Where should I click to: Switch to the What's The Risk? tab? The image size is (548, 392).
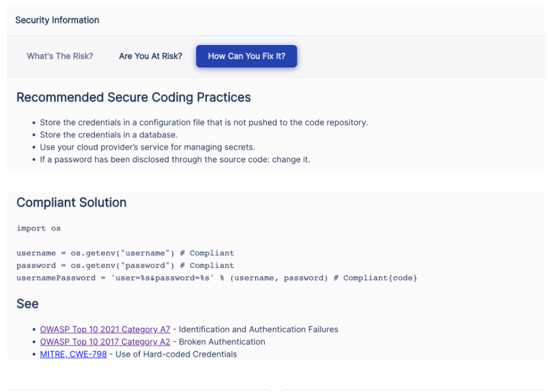(60, 56)
